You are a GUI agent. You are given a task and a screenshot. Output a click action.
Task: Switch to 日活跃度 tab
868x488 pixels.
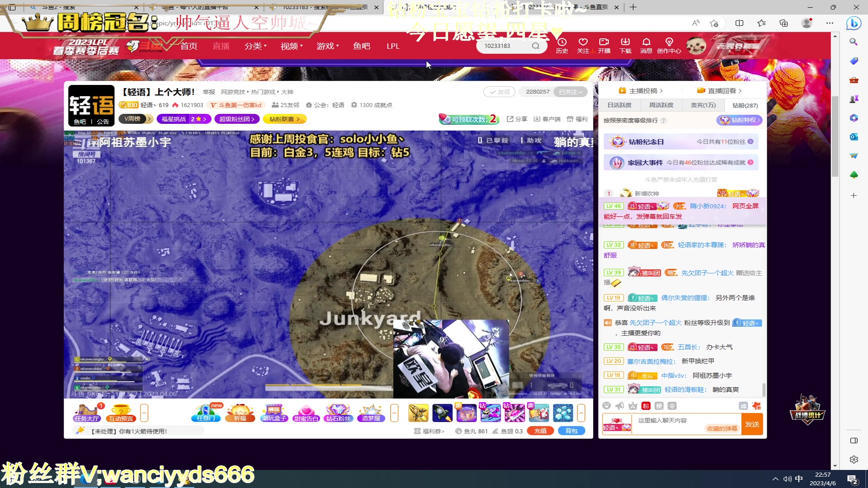point(619,105)
